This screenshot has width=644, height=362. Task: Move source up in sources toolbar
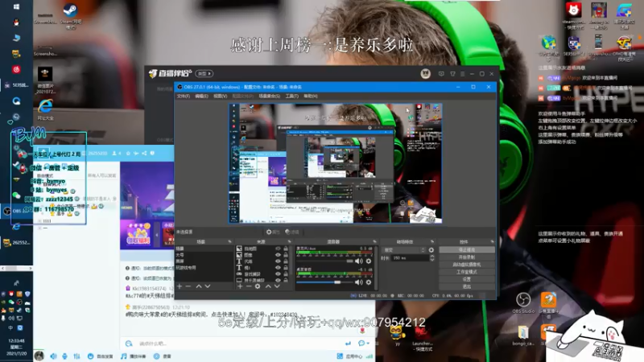pyautogui.click(x=268, y=286)
